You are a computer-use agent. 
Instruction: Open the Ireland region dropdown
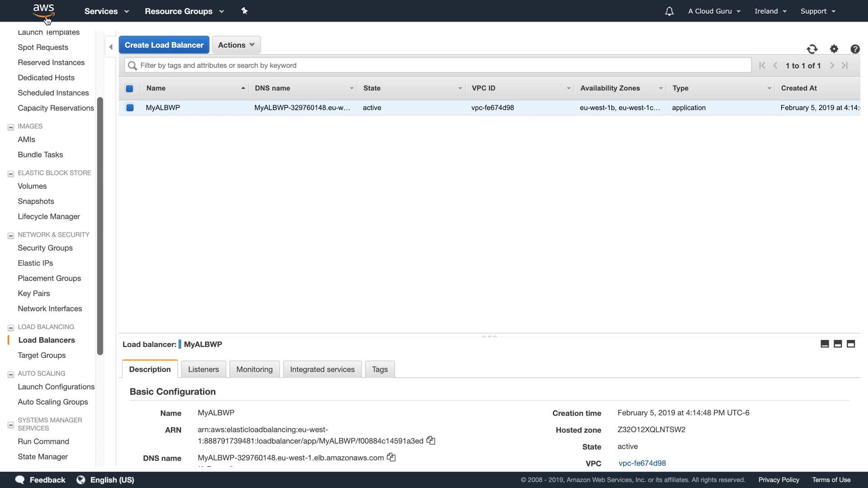pos(770,11)
